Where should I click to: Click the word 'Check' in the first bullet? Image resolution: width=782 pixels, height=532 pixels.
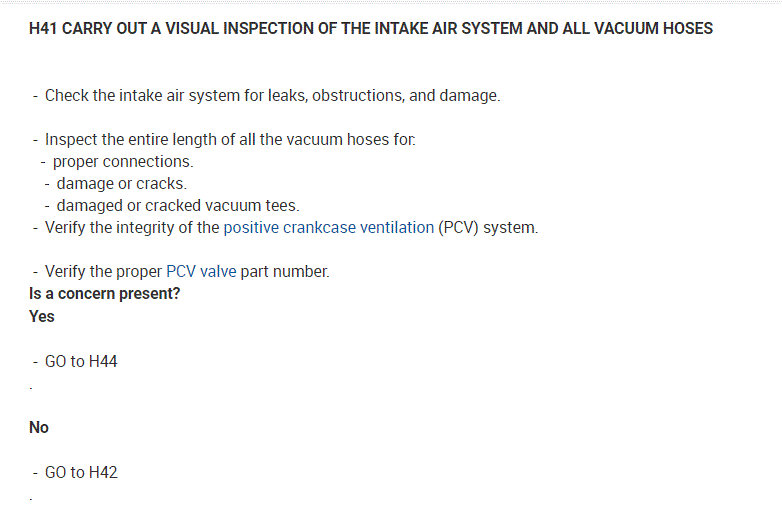coord(67,96)
